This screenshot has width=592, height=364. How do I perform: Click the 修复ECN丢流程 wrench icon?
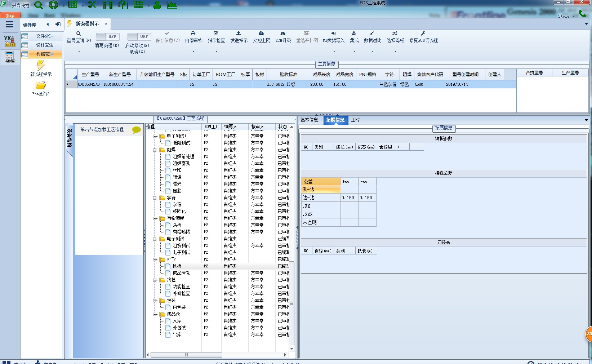pos(423,33)
